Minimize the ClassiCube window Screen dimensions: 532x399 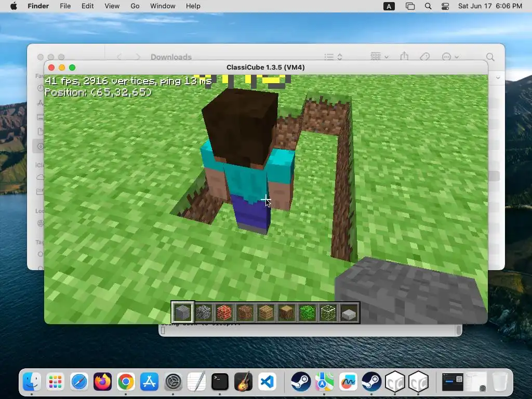62,68
